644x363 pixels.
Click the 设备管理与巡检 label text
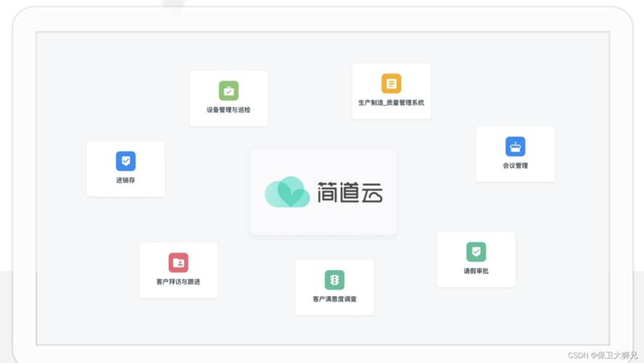click(x=228, y=110)
